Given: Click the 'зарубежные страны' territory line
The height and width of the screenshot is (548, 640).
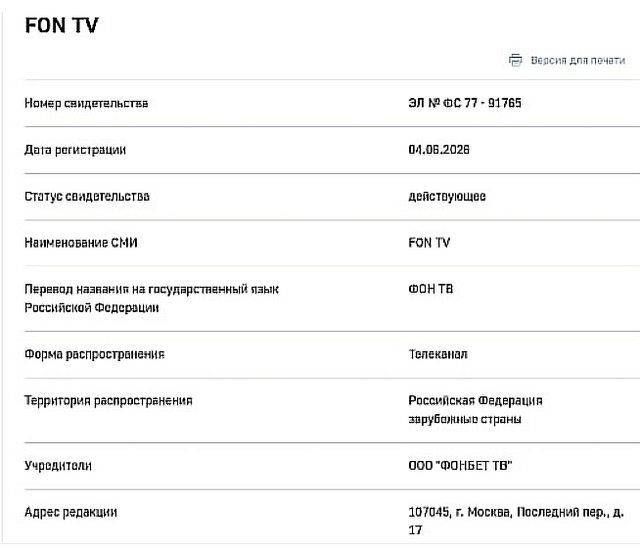Looking at the screenshot, I should (465, 419).
